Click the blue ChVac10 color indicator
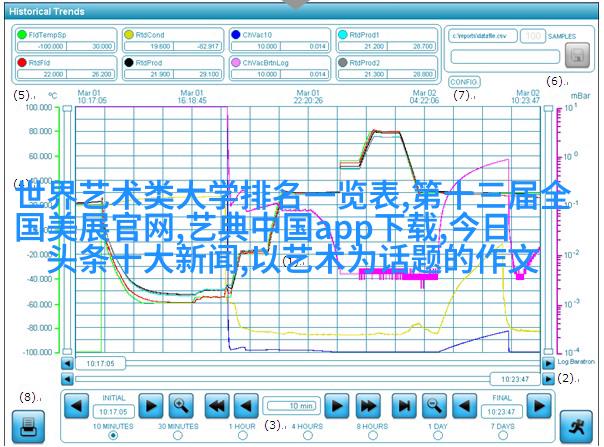Viewport: 604px width, 447px height. 236,35
